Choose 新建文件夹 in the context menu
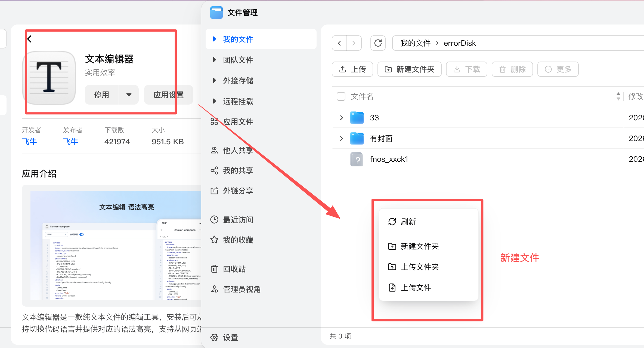Screen dimensions: 644x348 pos(419,246)
